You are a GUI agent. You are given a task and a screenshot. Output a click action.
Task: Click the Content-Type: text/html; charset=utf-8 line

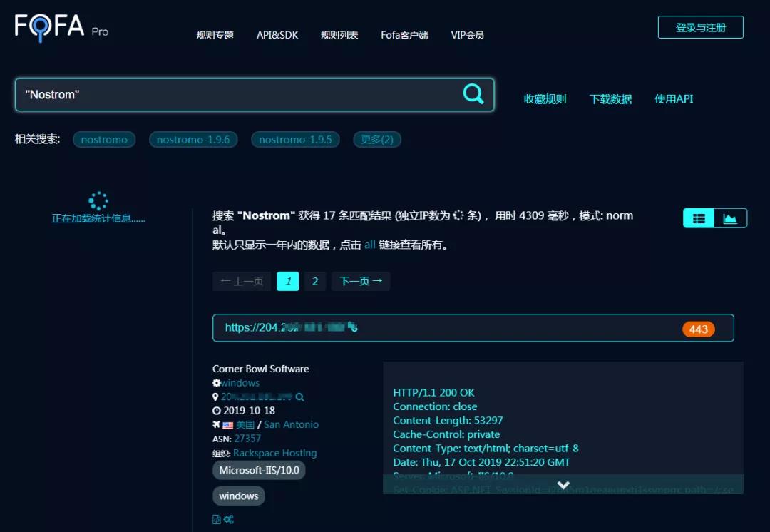(x=486, y=448)
